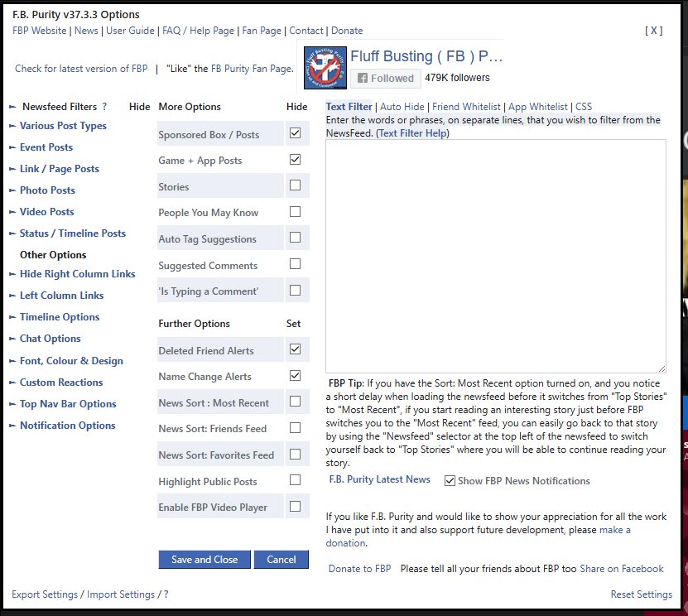Click the Fluff Busting Purity logo thumbnail
Screen dimensions: 688x616
coord(325,68)
